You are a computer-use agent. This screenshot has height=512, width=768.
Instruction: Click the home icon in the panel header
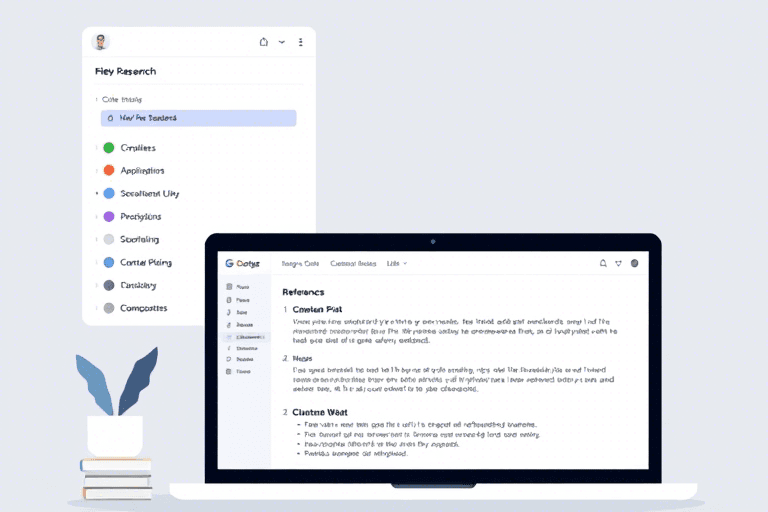coord(263,42)
